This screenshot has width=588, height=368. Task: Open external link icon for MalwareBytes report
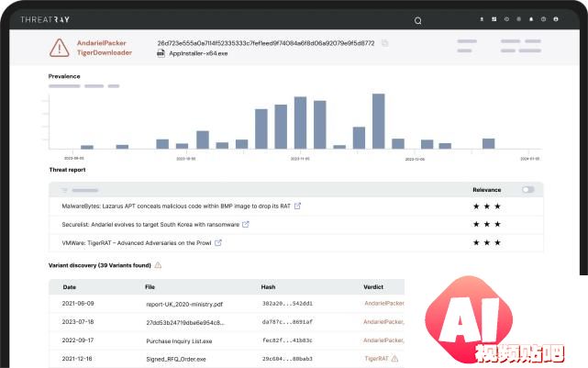[x=297, y=206]
